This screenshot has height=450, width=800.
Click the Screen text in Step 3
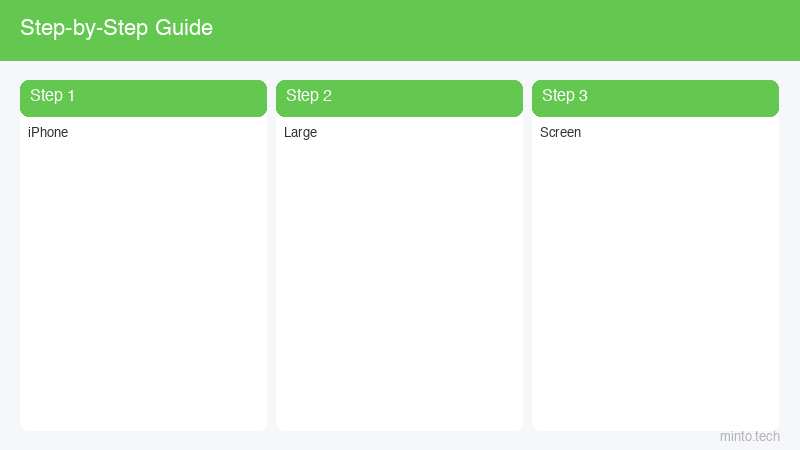coord(560,132)
